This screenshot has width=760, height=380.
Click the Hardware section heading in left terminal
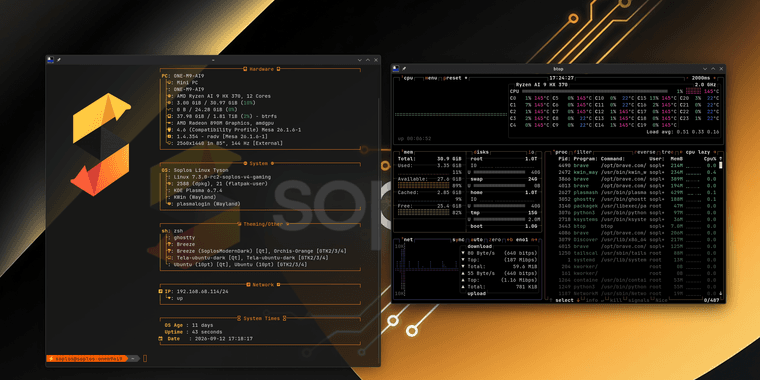[262, 69]
